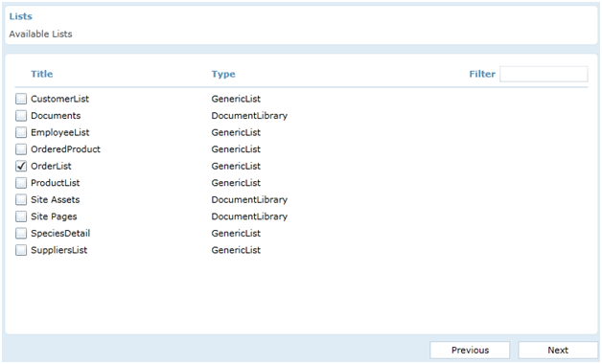The height and width of the screenshot is (364, 602).
Task: Focus the Filter text box
Action: [544, 74]
